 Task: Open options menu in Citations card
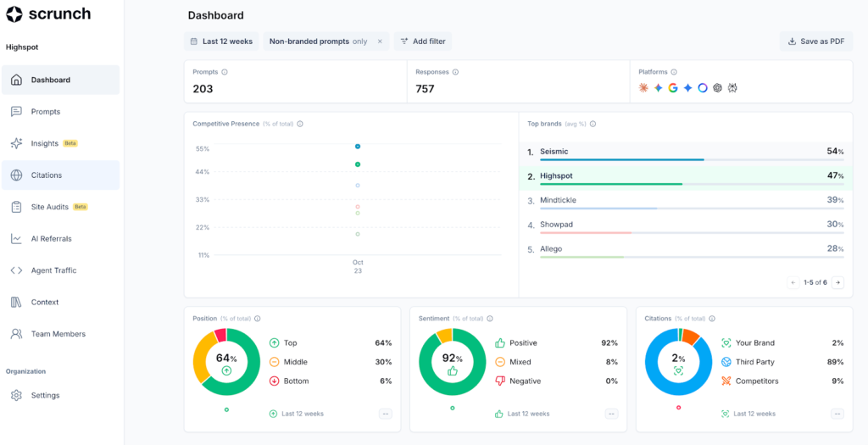coord(837,414)
